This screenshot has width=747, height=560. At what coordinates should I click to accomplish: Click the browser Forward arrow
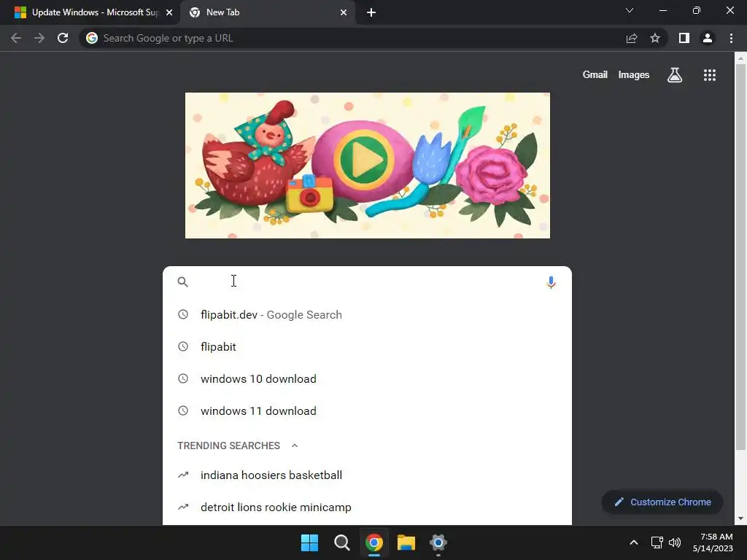click(39, 38)
